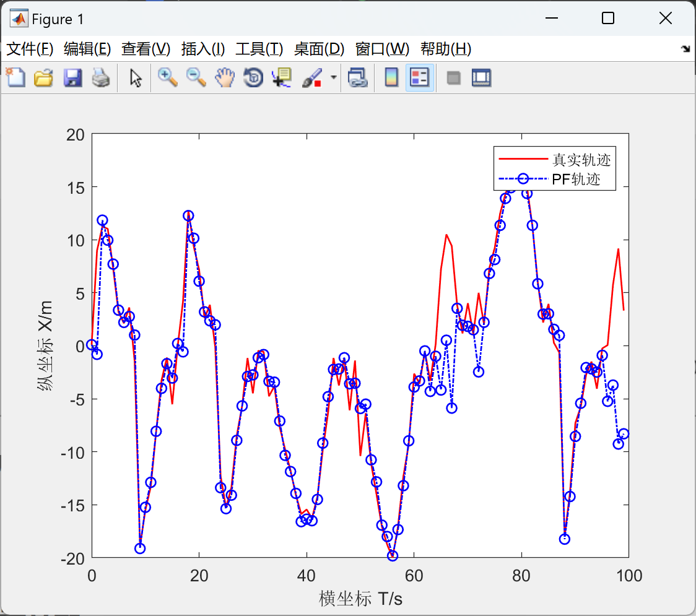Print the figure using printer icon
696x616 pixels.
pyautogui.click(x=101, y=77)
